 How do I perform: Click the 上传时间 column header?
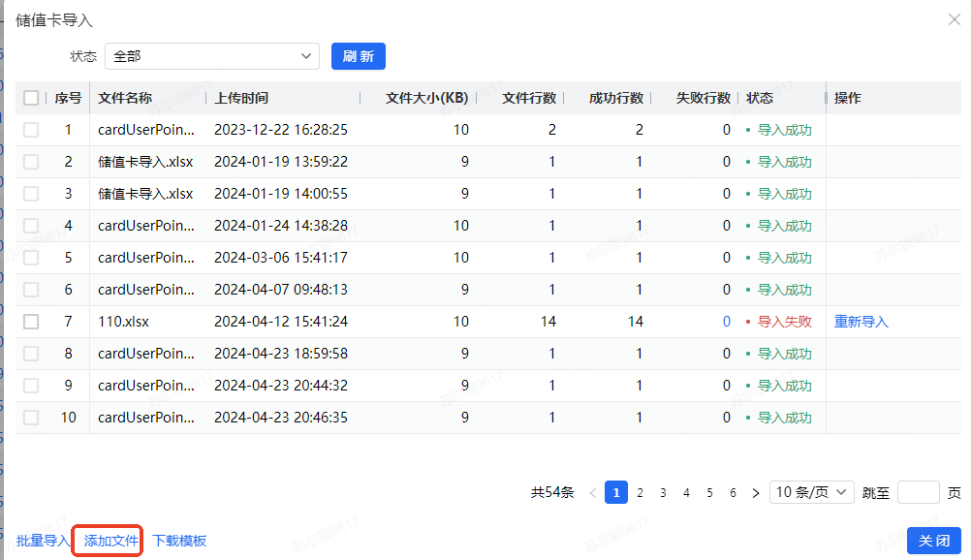[242, 98]
